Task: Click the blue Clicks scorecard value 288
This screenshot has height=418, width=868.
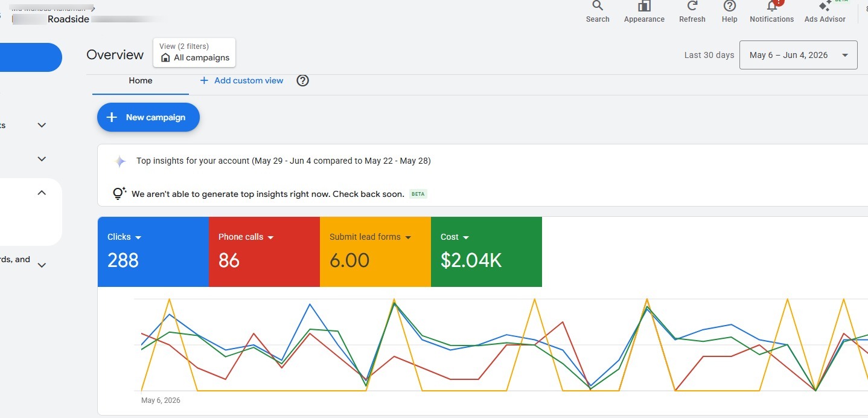Action: (x=123, y=260)
